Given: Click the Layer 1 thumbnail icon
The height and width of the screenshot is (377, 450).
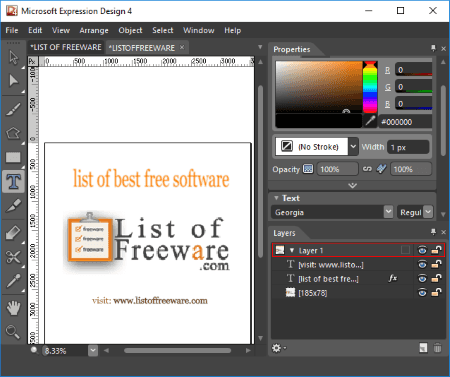Looking at the screenshot, I should [x=280, y=250].
